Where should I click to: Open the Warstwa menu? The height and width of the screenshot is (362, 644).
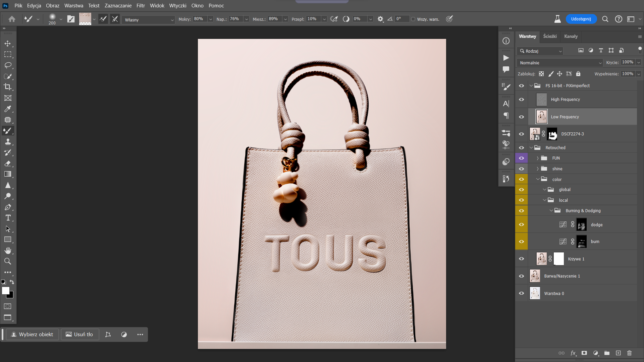pos(74,6)
